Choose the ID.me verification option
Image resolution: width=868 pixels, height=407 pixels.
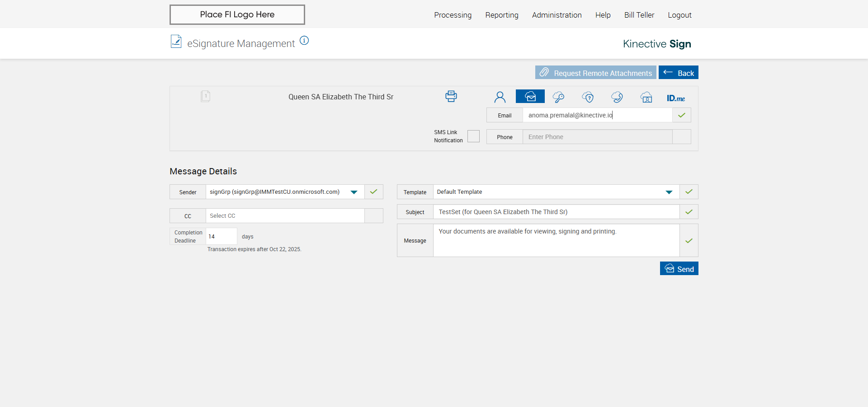pyautogui.click(x=675, y=98)
